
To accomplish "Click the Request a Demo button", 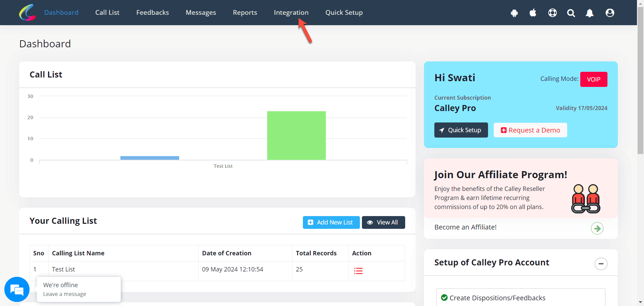I will click(x=530, y=130).
